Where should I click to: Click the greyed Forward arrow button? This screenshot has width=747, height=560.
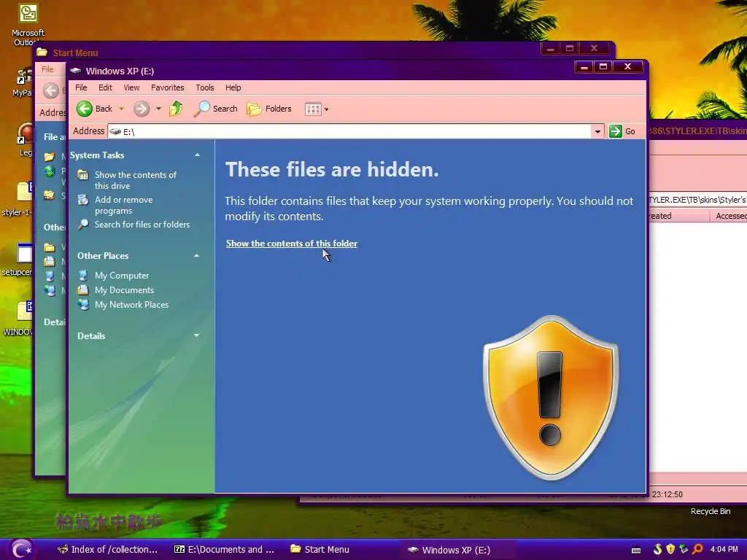pos(142,109)
